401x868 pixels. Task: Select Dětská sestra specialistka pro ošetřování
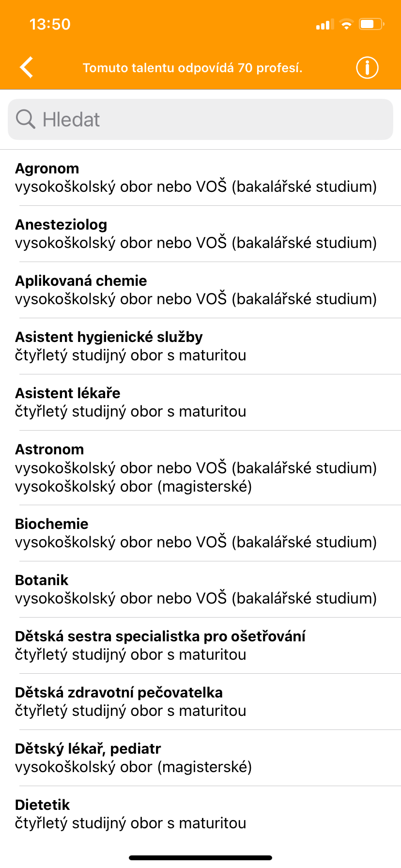click(x=200, y=646)
